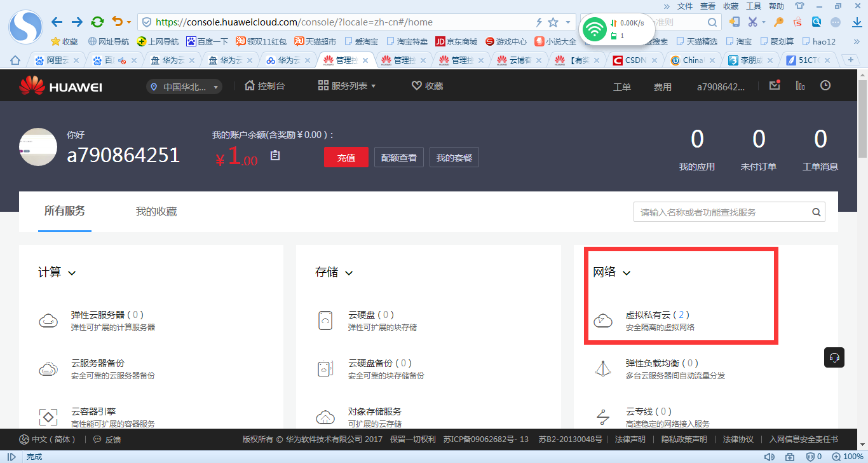The width and height of the screenshot is (868, 463).
Task: Open the account a7908642... menu
Action: coord(721,86)
